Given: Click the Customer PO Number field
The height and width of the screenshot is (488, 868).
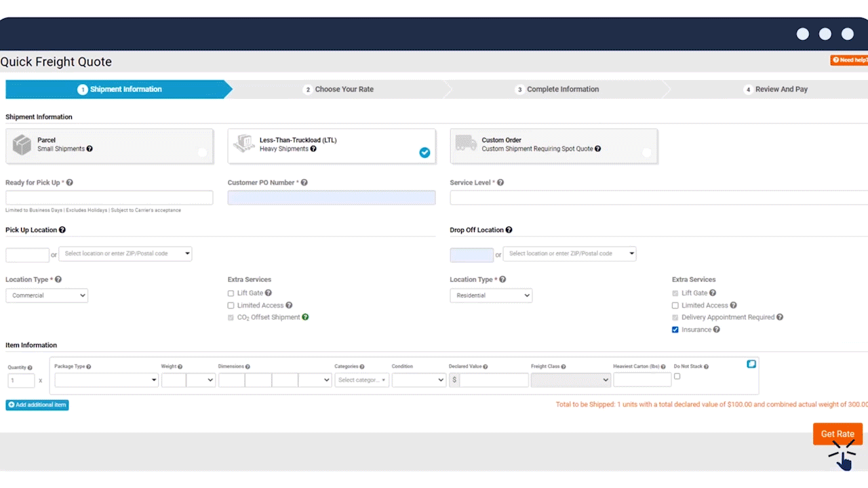Looking at the screenshot, I should [x=332, y=198].
